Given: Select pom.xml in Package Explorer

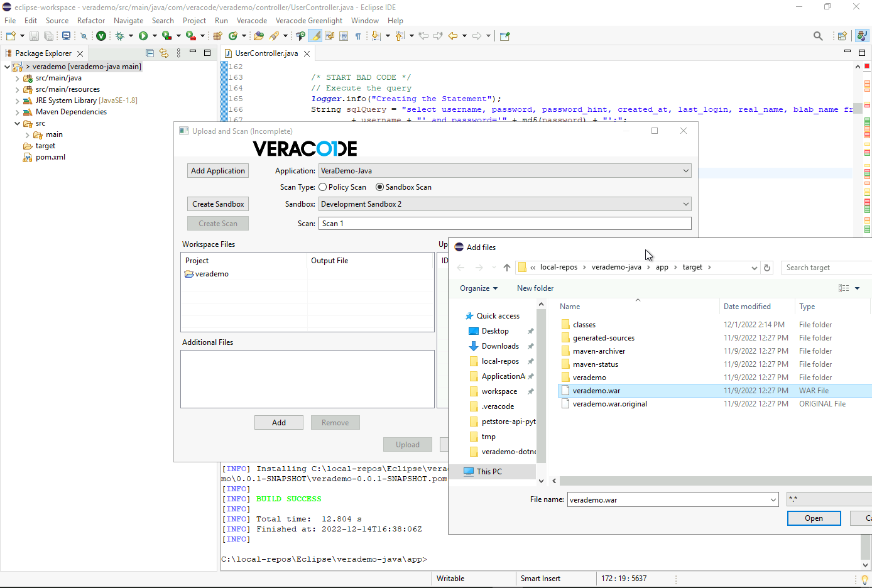Looking at the screenshot, I should 50,157.
